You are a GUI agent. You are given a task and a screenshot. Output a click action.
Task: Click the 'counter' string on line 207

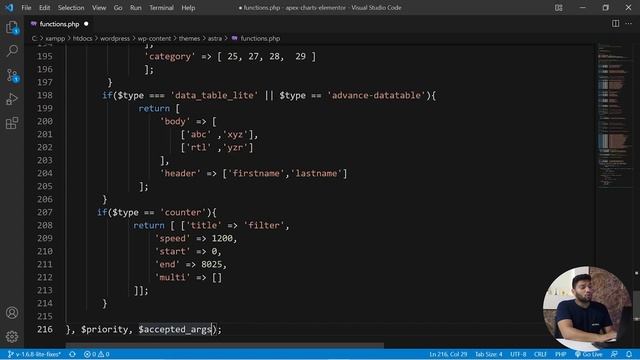click(183, 212)
